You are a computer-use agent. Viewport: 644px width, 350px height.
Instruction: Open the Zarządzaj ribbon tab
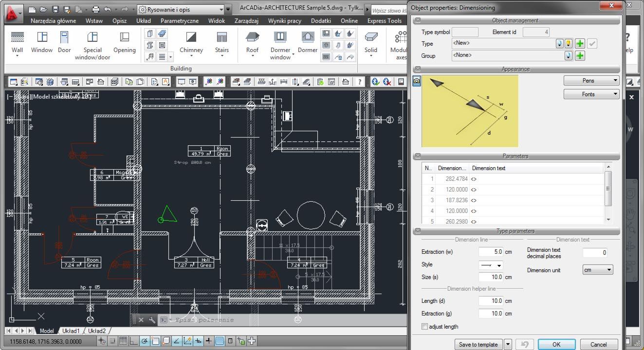click(247, 21)
